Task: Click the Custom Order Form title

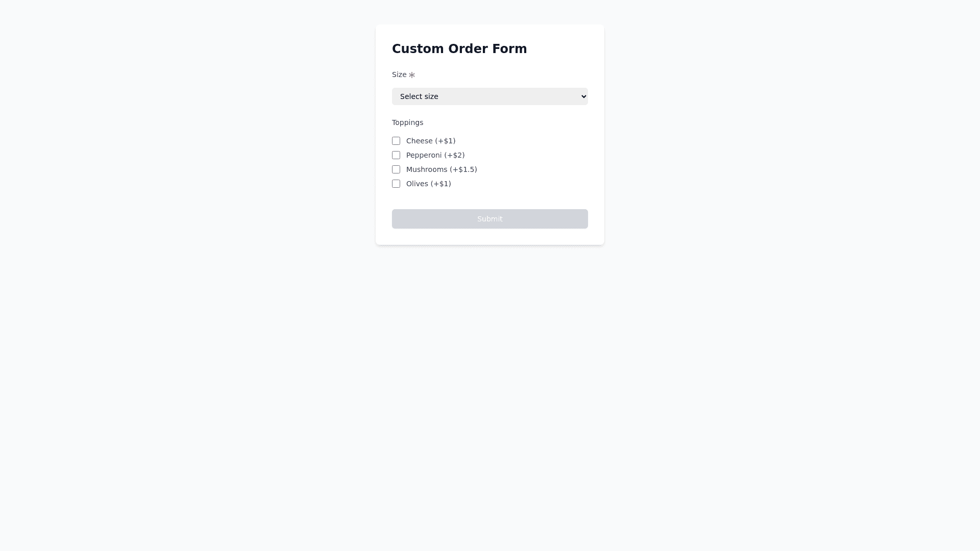Action: click(459, 48)
